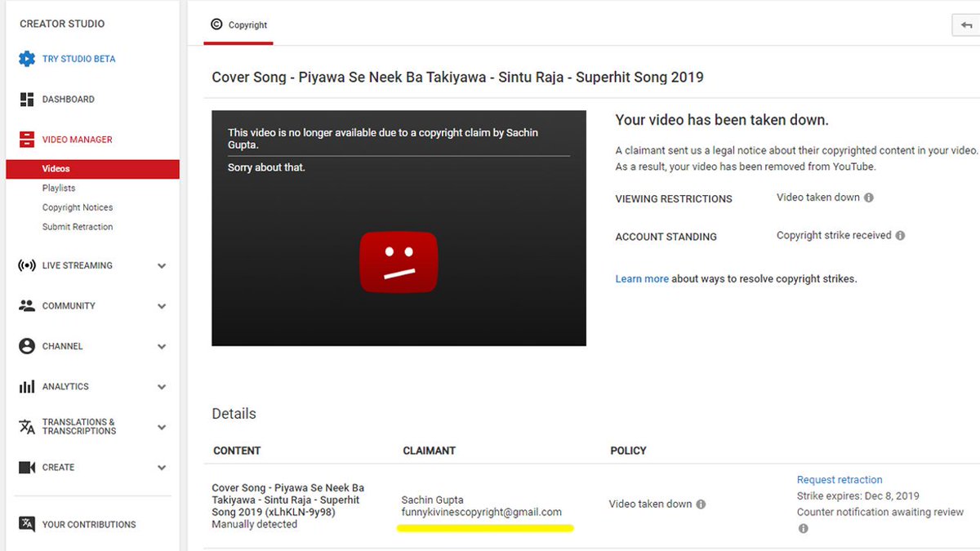The height and width of the screenshot is (551, 980).
Task: Click 'Counter notification awaiting review' text
Action: click(880, 513)
